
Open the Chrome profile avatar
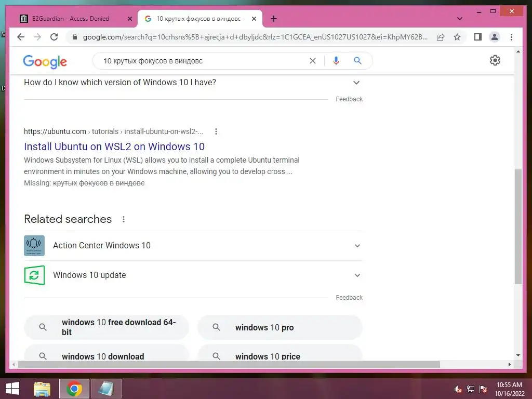pos(495,37)
